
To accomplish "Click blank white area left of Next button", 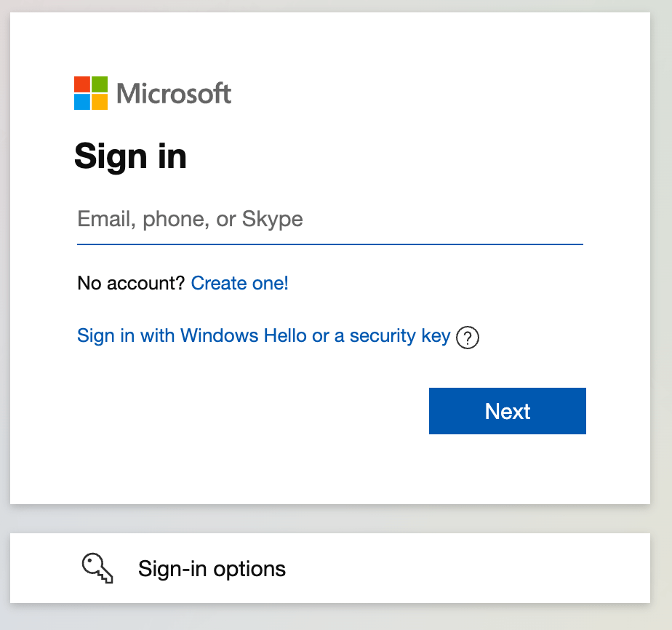I will tap(253, 411).
